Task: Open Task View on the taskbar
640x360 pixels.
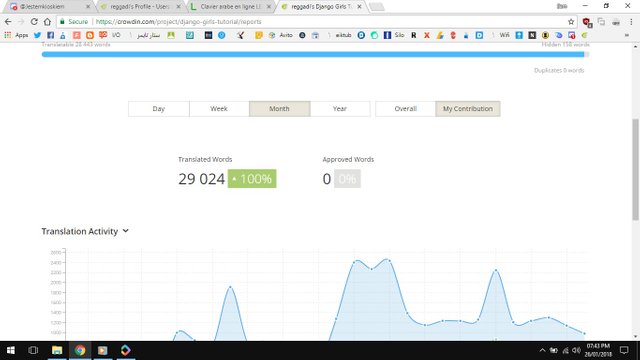Action: [33, 350]
